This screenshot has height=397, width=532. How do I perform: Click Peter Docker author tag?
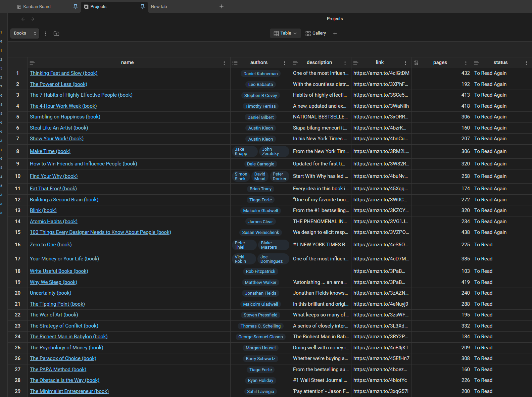pyautogui.click(x=279, y=176)
